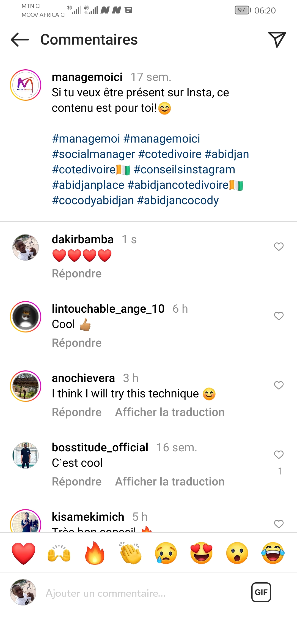Viewport: 297px width, 644px height.
Task: Insert the raised hands emoji
Action: coord(59,553)
